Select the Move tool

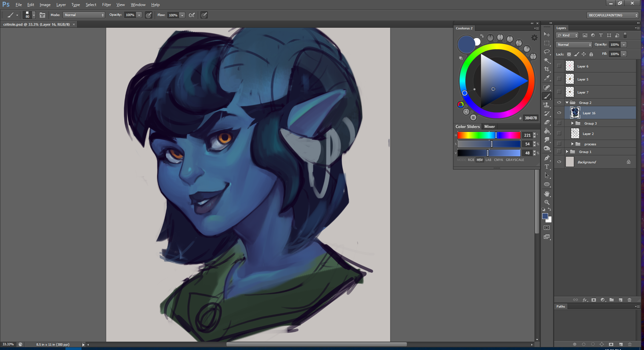547,34
